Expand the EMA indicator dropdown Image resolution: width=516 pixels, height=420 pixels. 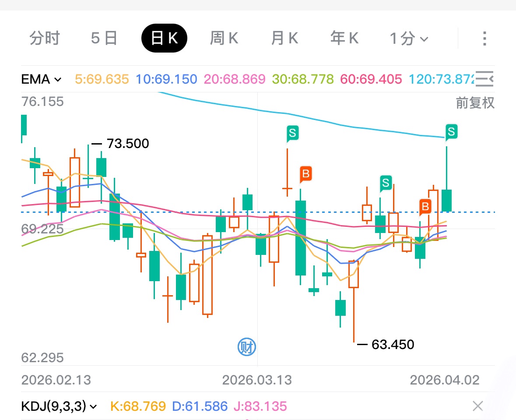(x=42, y=79)
